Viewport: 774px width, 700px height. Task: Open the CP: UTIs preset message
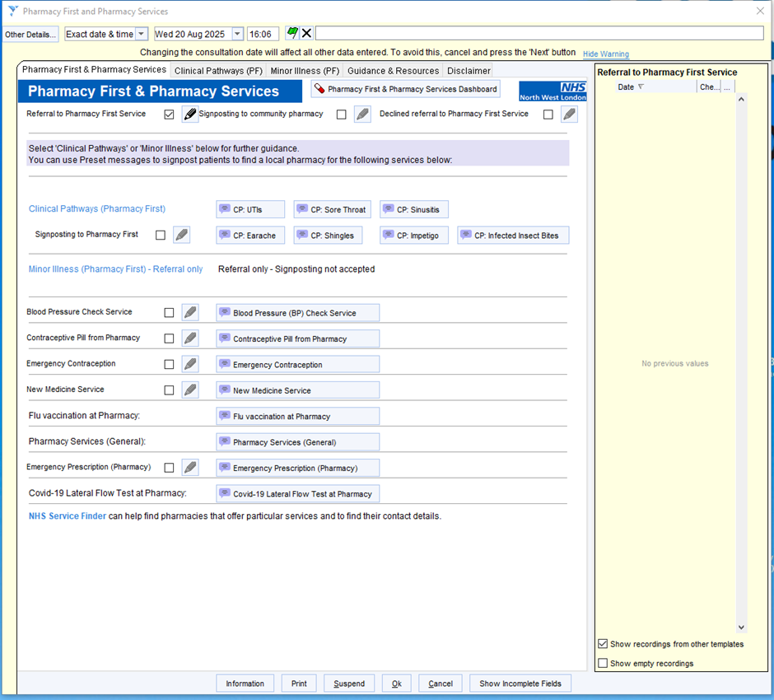pyautogui.click(x=250, y=210)
